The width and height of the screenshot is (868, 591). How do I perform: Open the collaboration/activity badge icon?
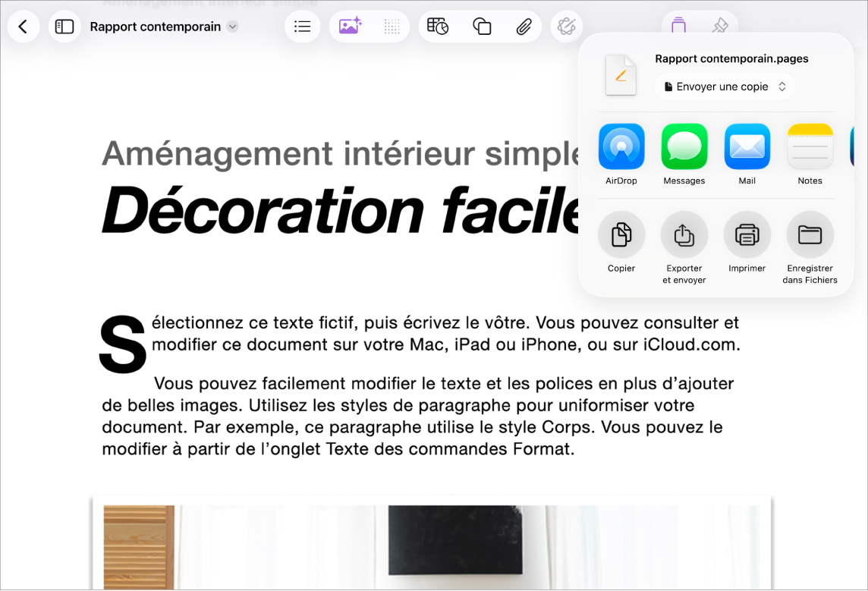567,26
